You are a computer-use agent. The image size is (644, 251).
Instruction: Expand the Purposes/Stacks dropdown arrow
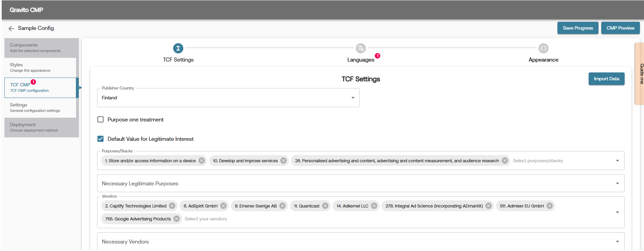coord(618,161)
